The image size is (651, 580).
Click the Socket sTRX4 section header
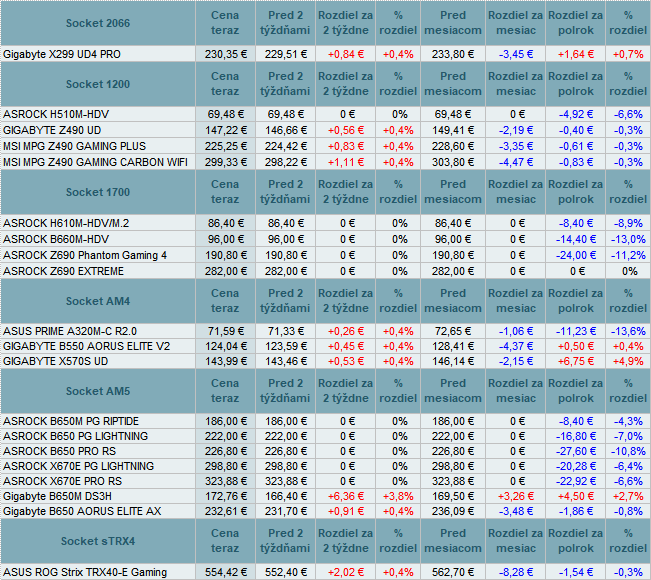98,541
